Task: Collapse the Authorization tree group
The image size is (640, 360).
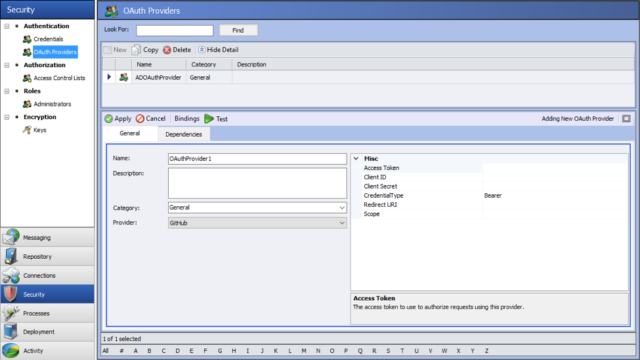Action: [7, 65]
